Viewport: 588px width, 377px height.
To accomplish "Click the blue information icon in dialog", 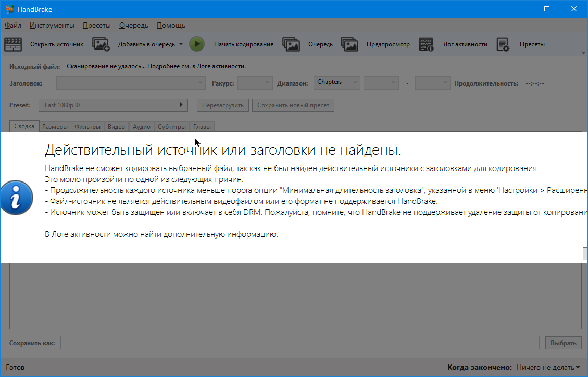I will click(16, 198).
